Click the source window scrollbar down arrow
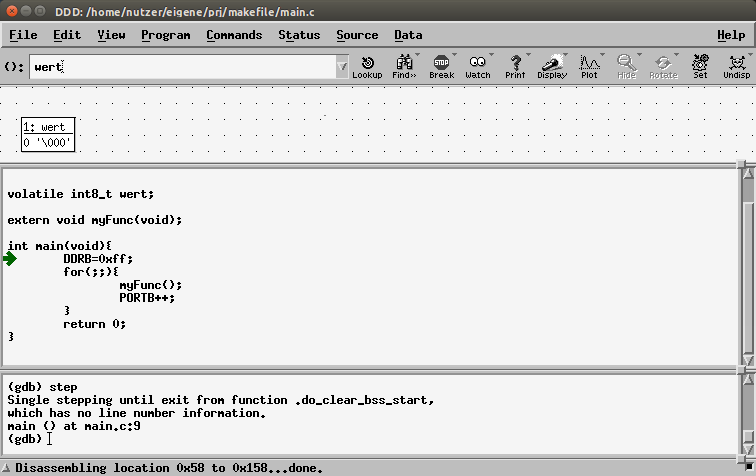The width and height of the screenshot is (756, 476). click(748, 360)
